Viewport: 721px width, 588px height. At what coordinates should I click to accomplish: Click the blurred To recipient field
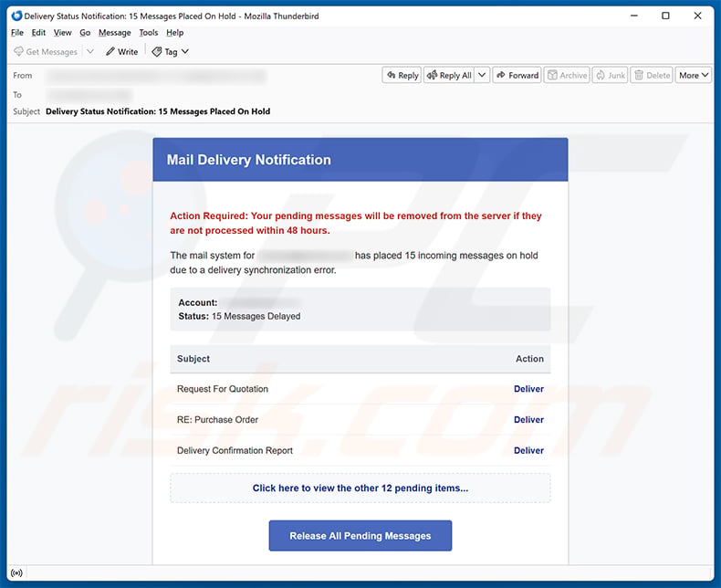[x=89, y=95]
